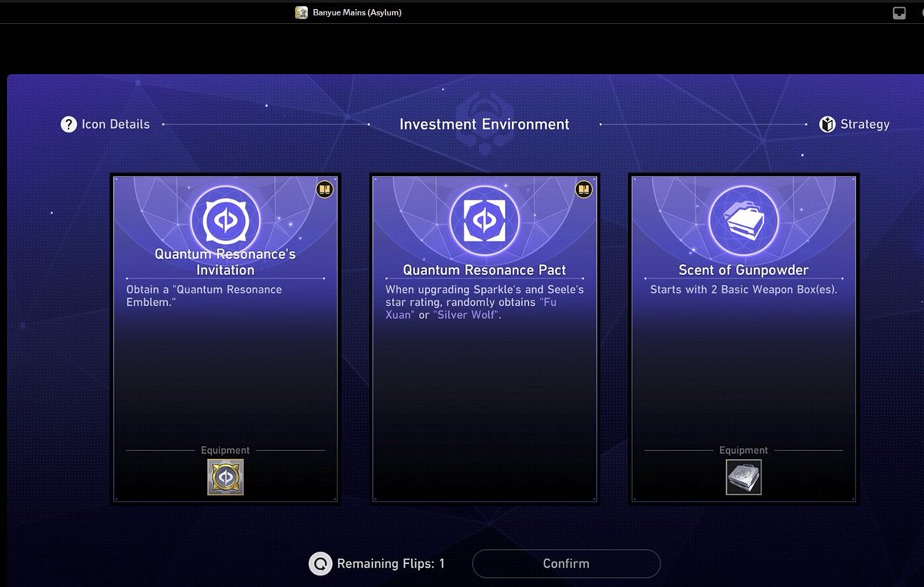Click the "Fu Xuan" highlighted link
The image size is (924, 587).
pos(471,308)
